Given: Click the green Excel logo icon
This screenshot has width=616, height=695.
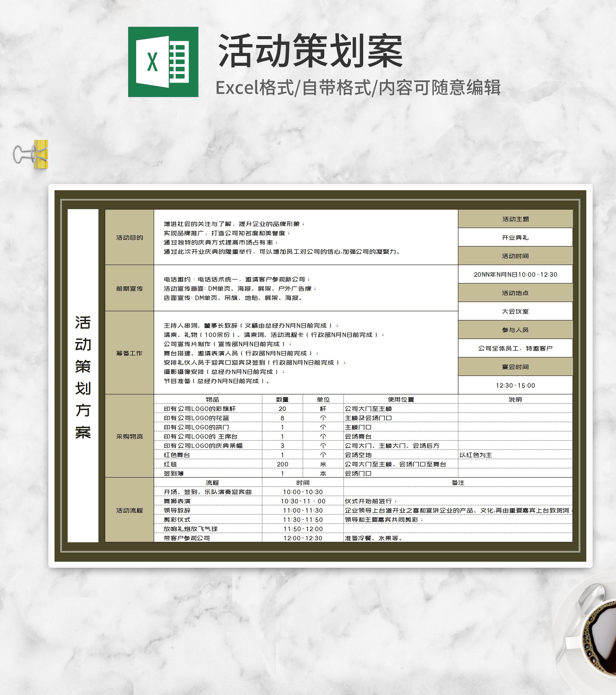Looking at the screenshot, I should [x=163, y=62].
